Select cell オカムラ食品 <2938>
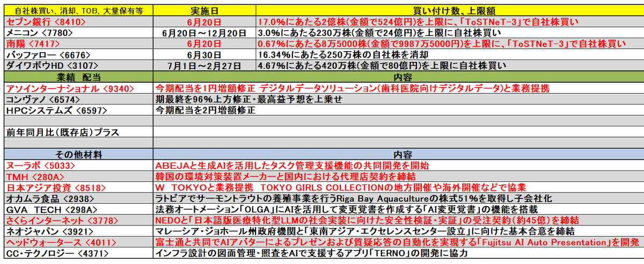 click(x=78, y=198)
